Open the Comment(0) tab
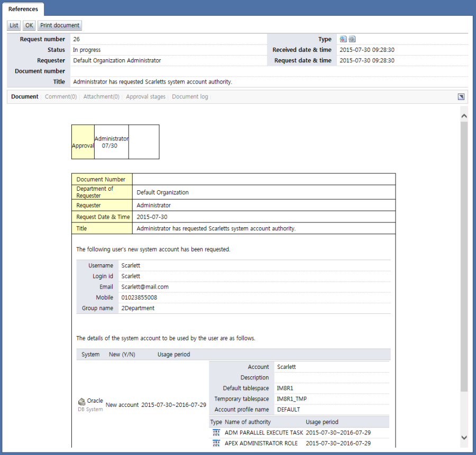 click(61, 97)
